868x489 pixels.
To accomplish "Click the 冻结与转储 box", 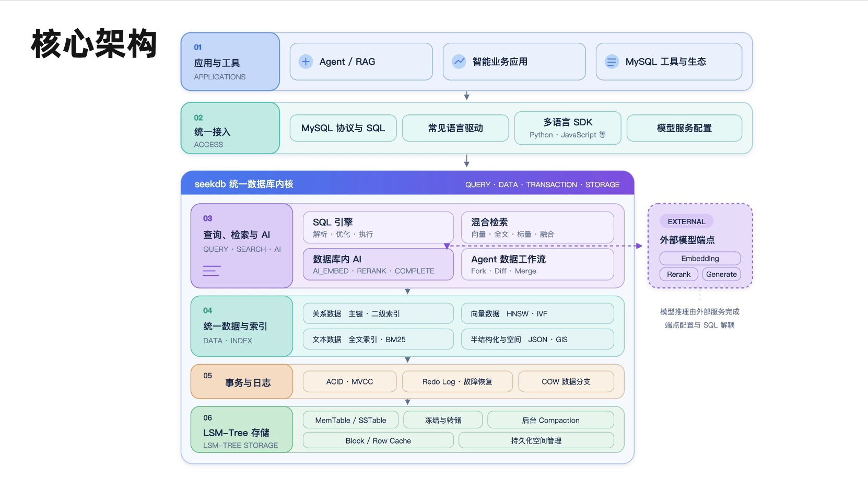I will (443, 420).
